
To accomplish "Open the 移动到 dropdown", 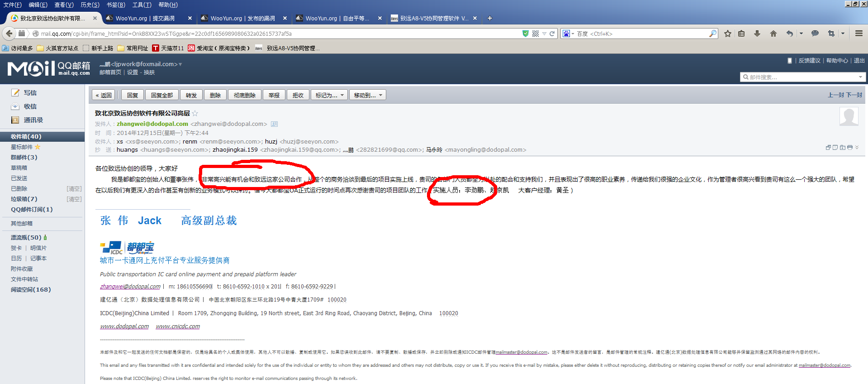I will (368, 95).
